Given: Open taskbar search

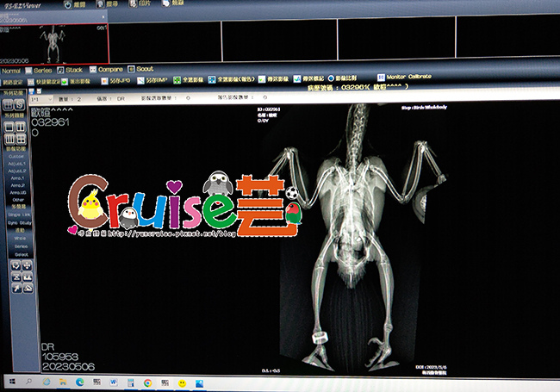Looking at the screenshot, I should [29, 382].
